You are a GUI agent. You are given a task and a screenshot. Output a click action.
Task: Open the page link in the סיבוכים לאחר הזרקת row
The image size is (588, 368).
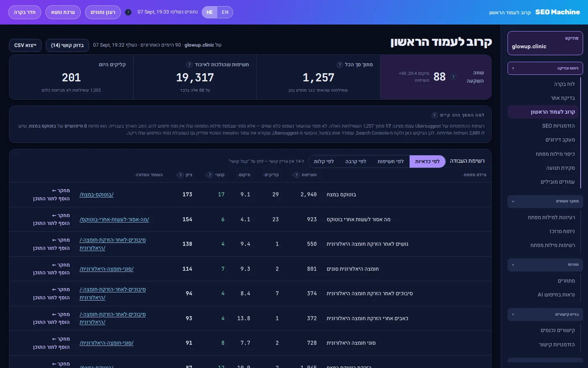113,294
